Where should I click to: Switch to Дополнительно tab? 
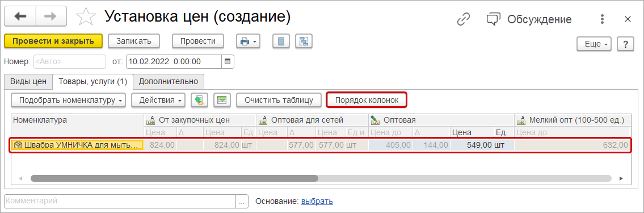tap(169, 81)
